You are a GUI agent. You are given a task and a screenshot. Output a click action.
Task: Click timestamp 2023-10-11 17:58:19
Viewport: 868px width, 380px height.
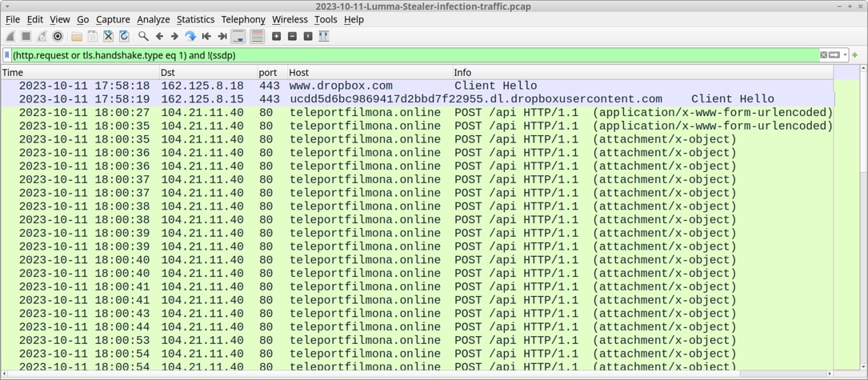click(84, 99)
